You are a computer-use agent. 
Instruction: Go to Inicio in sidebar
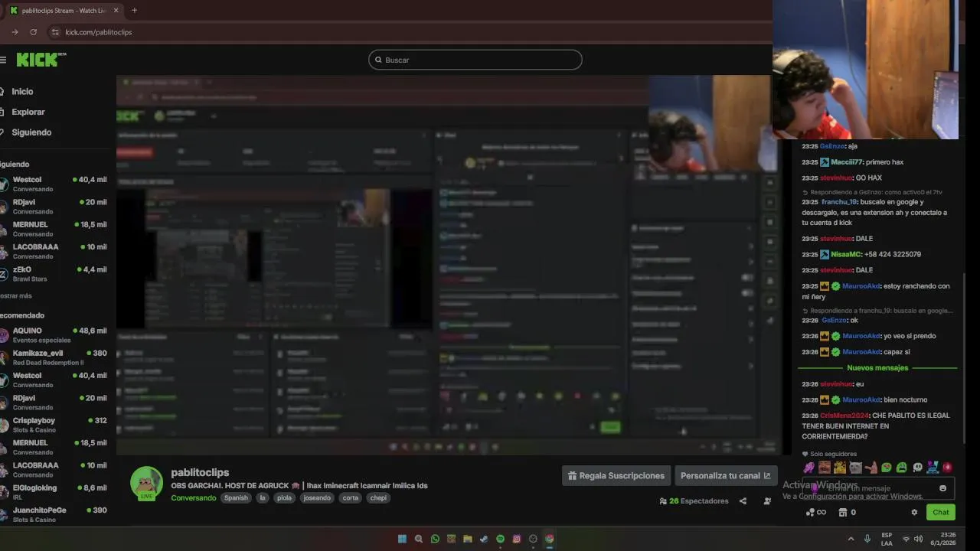coord(22,91)
